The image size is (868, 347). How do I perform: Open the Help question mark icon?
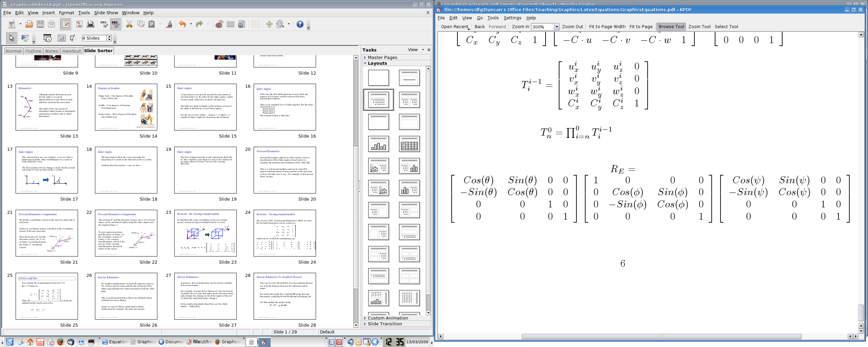coord(300,24)
